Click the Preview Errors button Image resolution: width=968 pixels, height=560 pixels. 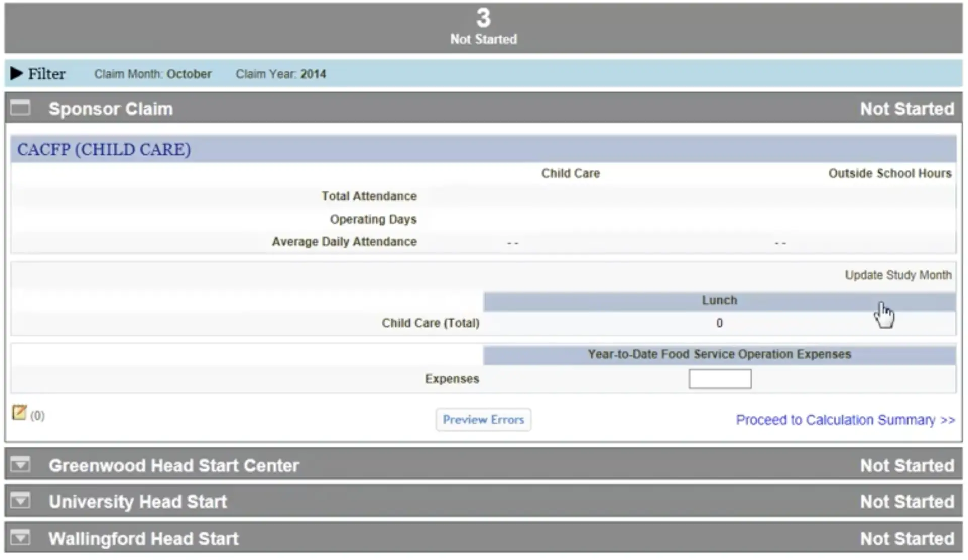[483, 420]
